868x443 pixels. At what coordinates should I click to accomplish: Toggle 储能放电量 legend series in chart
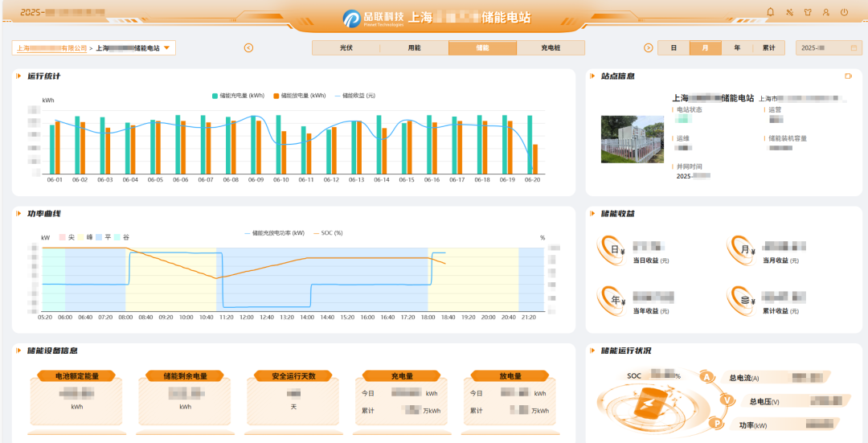point(299,96)
